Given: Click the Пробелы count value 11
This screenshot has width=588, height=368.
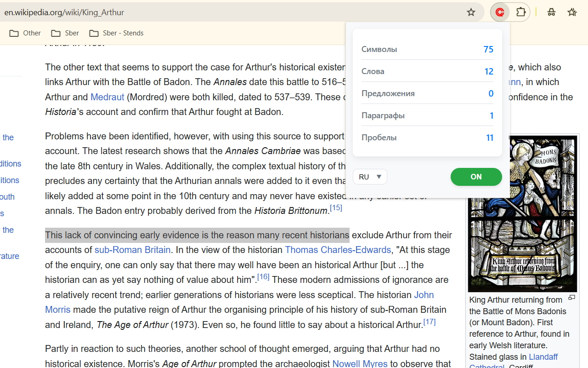Looking at the screenshot, I should coord(490,138).
